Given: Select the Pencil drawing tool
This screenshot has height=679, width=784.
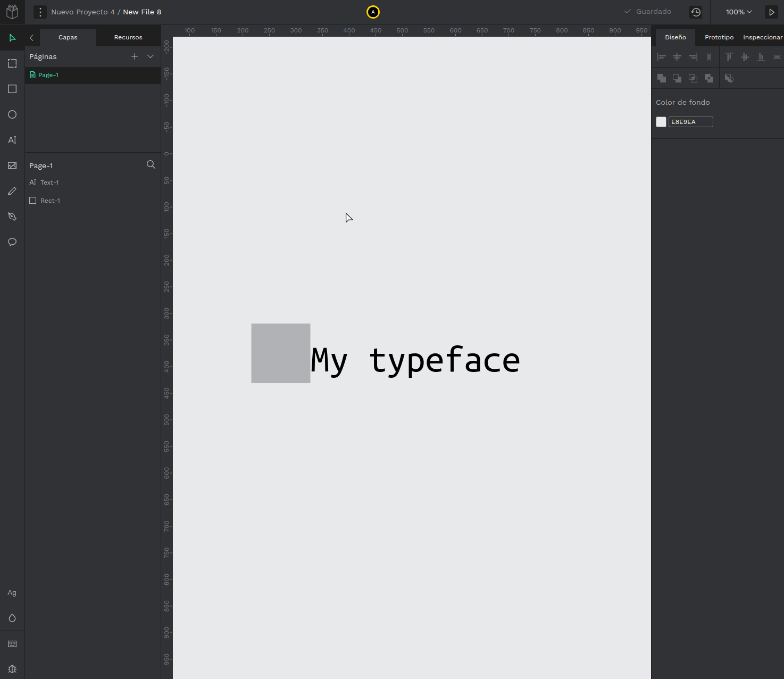Looking at the screenshot, I should tap(12, 191).
